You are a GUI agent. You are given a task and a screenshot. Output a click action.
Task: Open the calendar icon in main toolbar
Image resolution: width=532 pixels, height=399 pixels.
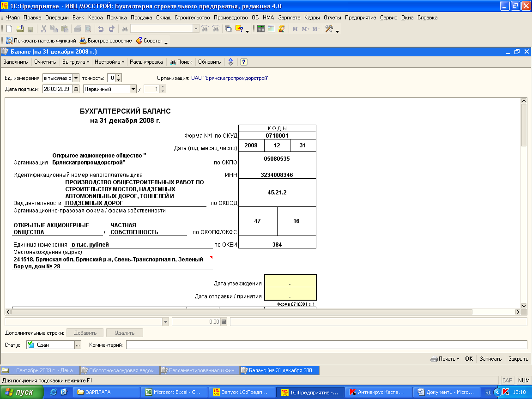pyautogui.click(x=272, y=29)
